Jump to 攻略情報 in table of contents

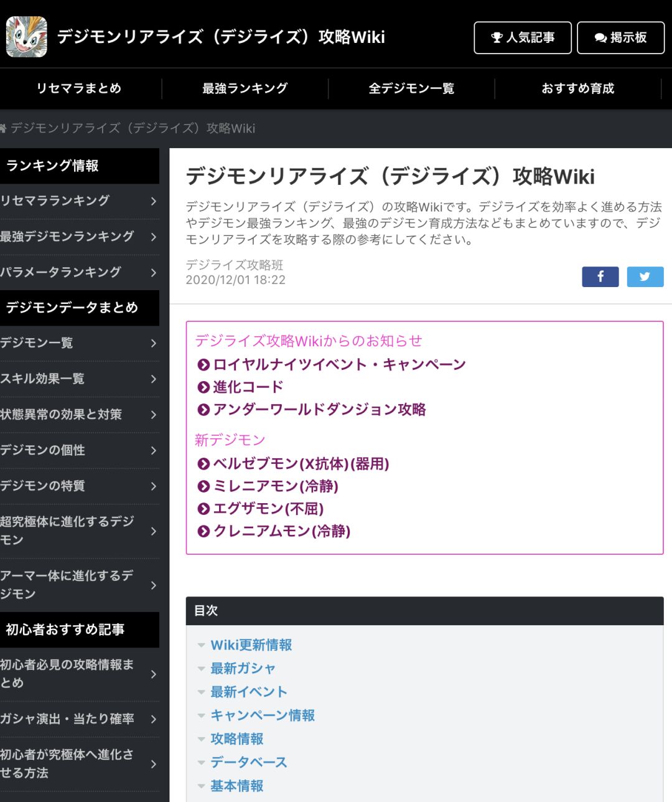pyautogui.click(x=237, y=739)
